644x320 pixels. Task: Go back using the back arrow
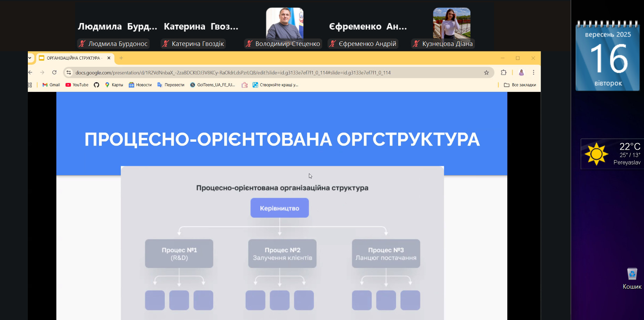31,72
